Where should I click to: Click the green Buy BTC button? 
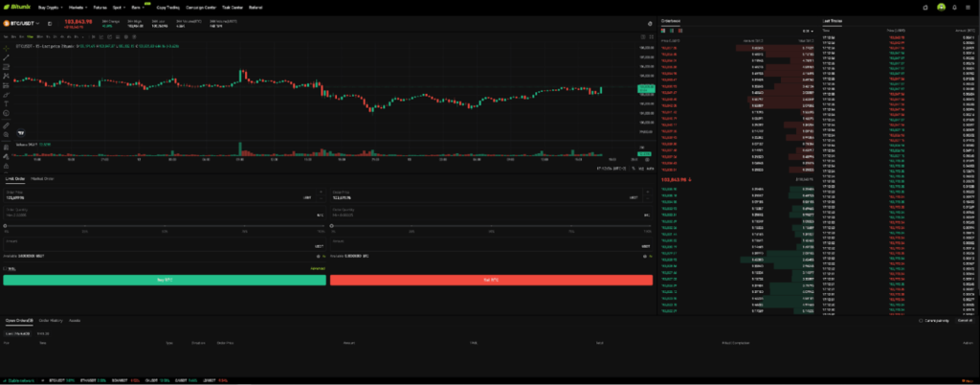pyautogui.click(x=165, y=280)
